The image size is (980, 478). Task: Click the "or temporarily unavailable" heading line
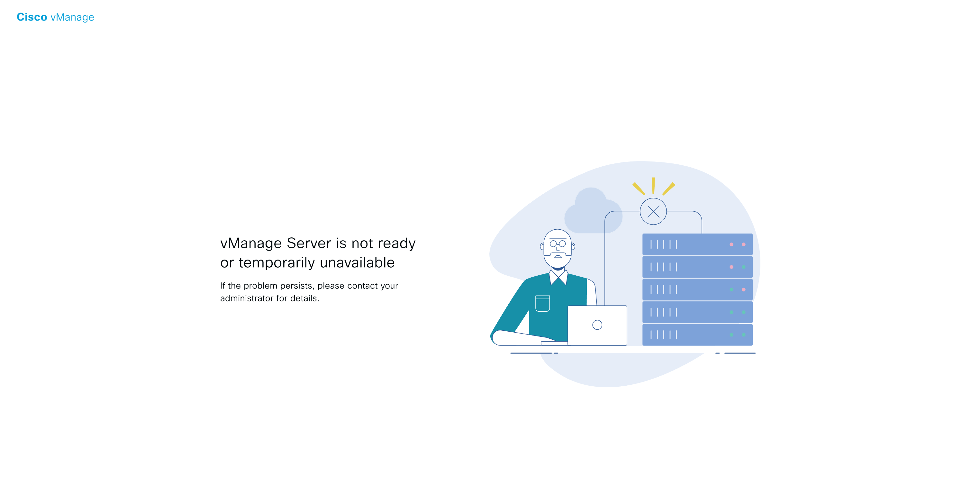pos(307,262)
